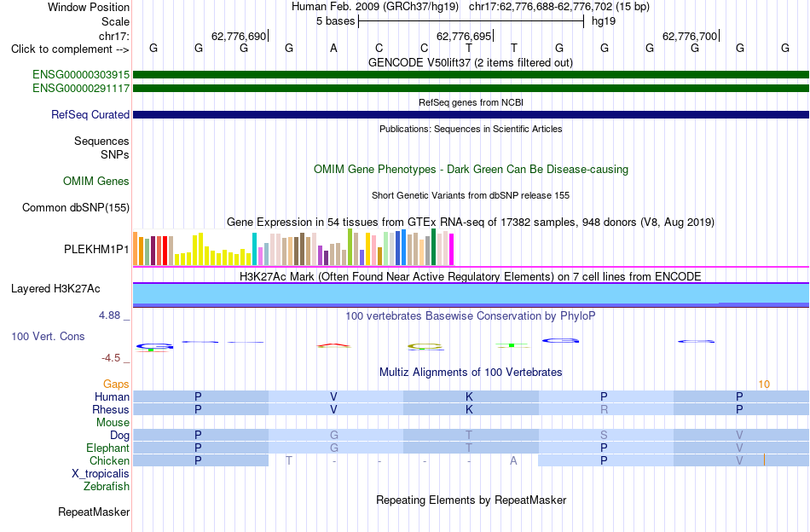The height and width of the screenshot is (532, 810).
Task: Click the Elephant alignment row label
Action: tap(108, 448)
